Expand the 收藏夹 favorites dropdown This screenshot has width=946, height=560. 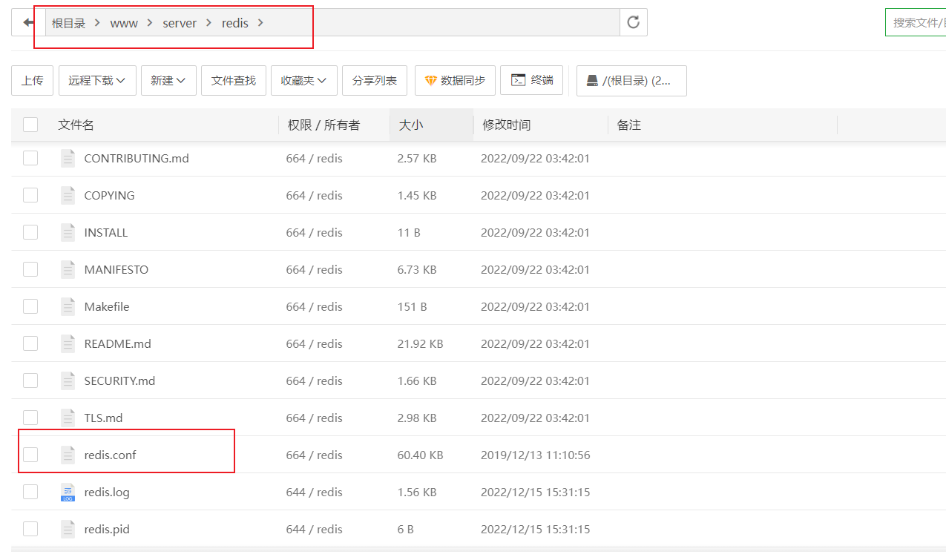click(x=304, y=81)
